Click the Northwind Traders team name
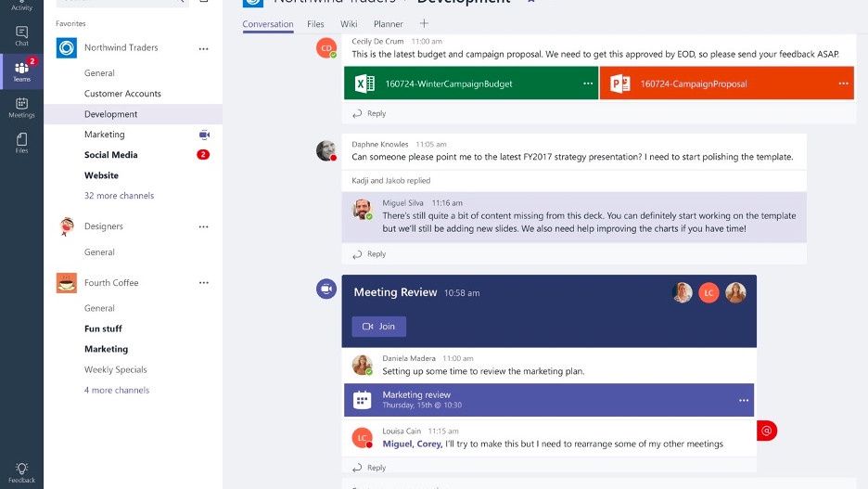The image size is (868, 489). tap(121, 47)
